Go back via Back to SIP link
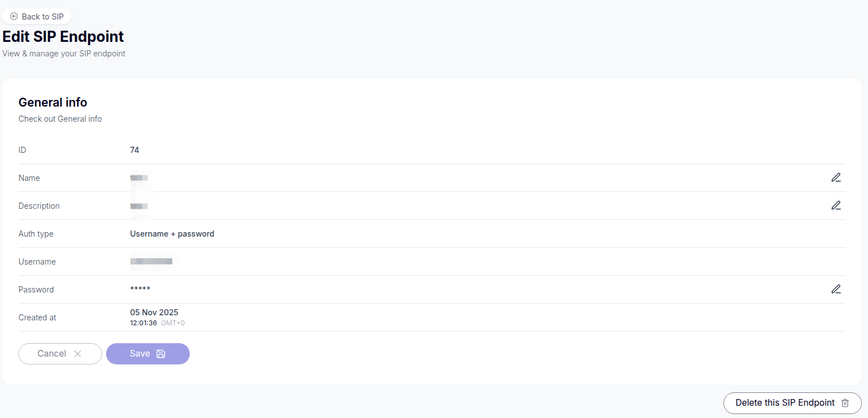The width and height of the screenshot is (868, 418). 42,17
